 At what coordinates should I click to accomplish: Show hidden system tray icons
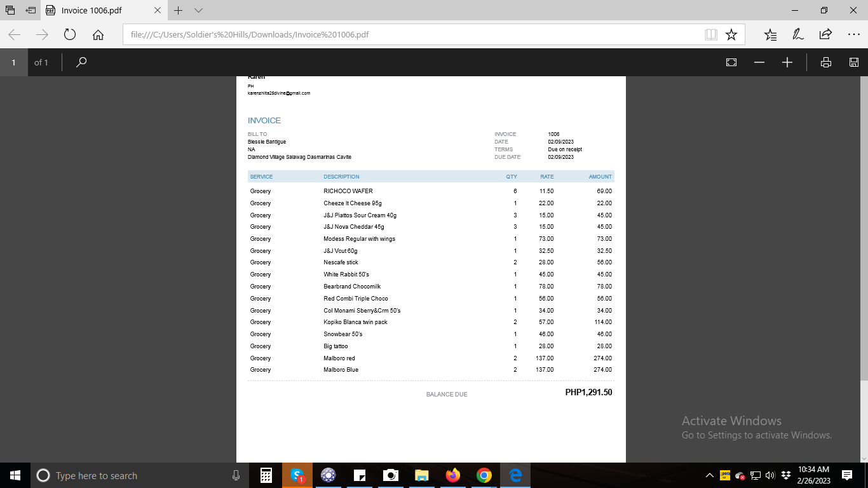[710, 475]
